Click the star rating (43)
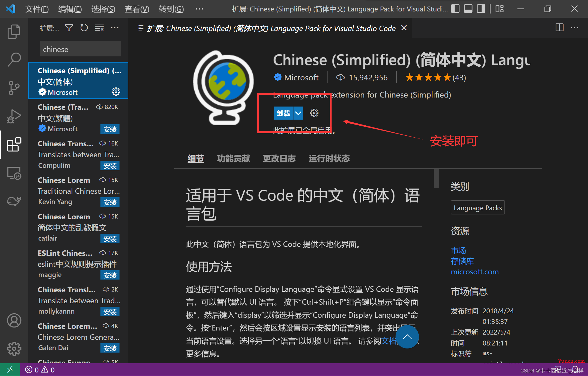The image size is (588, 376). (436, 78)
